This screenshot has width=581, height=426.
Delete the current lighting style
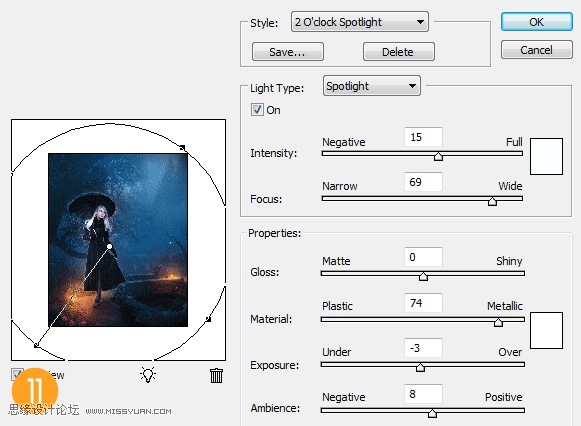(399, 51)
